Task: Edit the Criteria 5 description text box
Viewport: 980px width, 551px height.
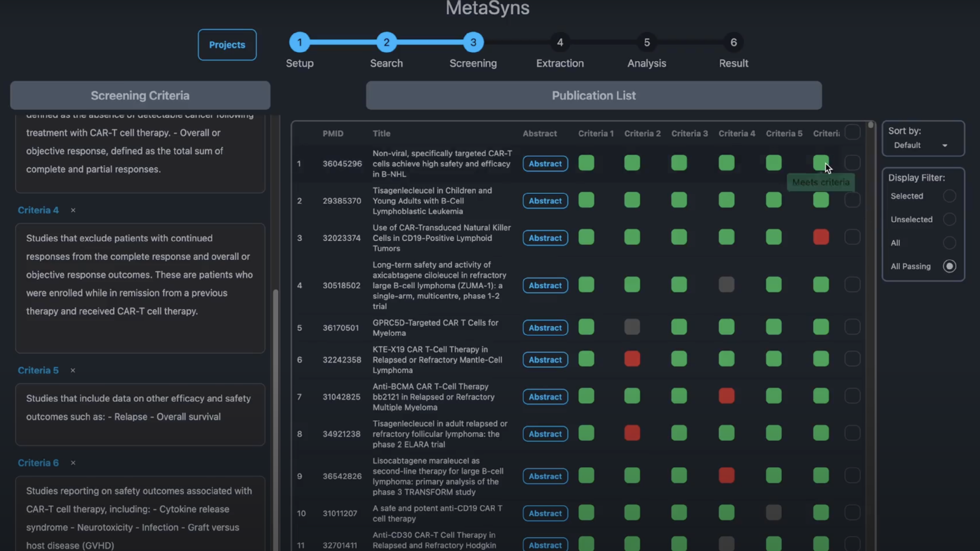Action: [x=140, y=414]
